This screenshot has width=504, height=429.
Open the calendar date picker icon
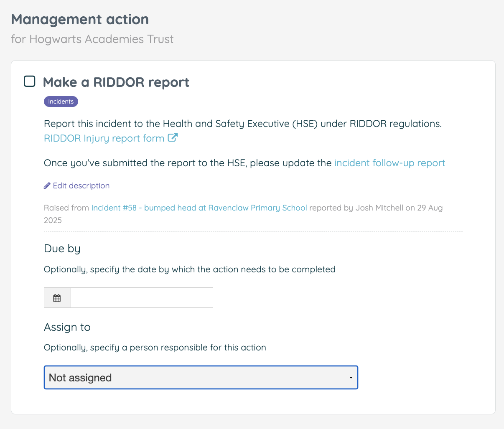coord(57,297)
